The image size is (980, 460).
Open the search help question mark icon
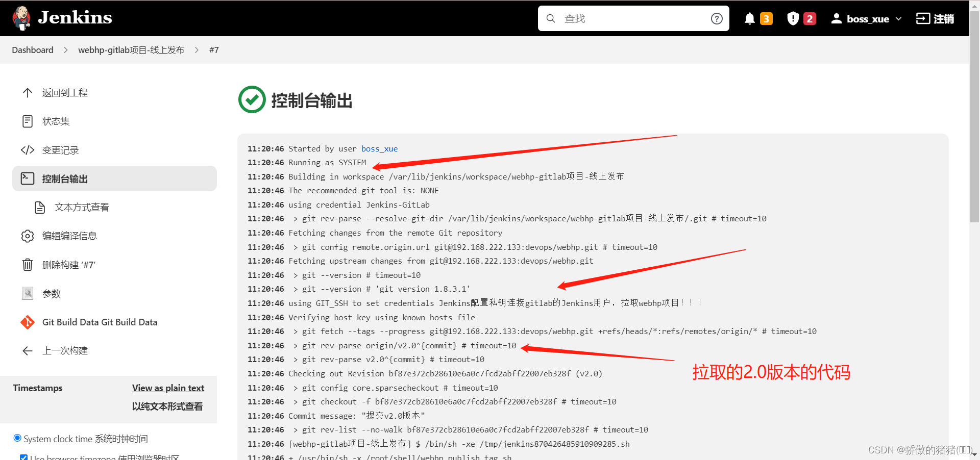tap(717, 18)
